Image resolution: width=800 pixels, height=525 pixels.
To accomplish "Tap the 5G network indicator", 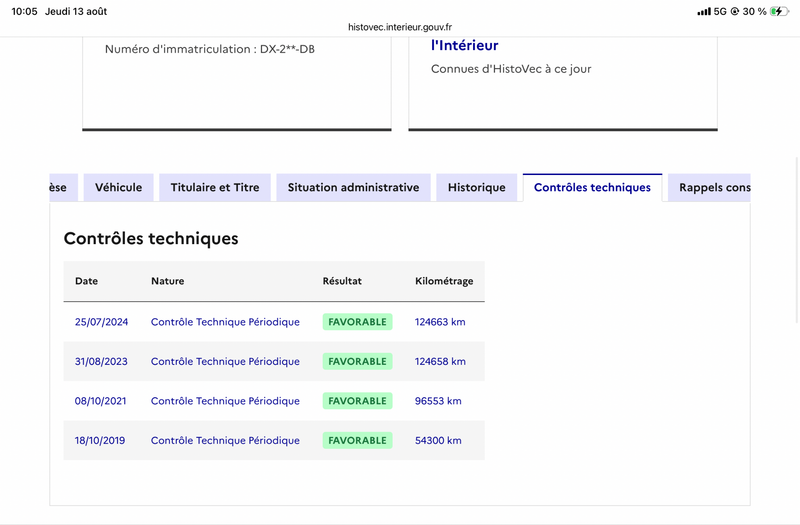I will point(720,11).
